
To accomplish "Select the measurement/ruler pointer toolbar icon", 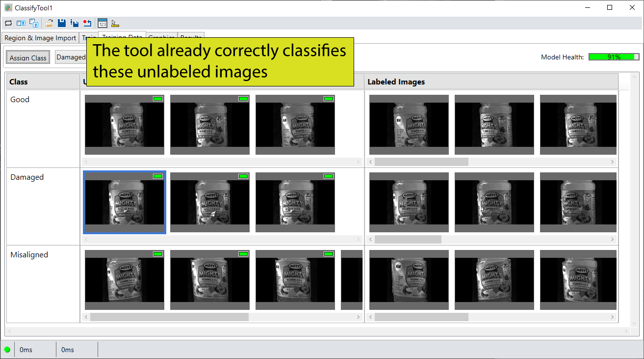I will (114, 23).
